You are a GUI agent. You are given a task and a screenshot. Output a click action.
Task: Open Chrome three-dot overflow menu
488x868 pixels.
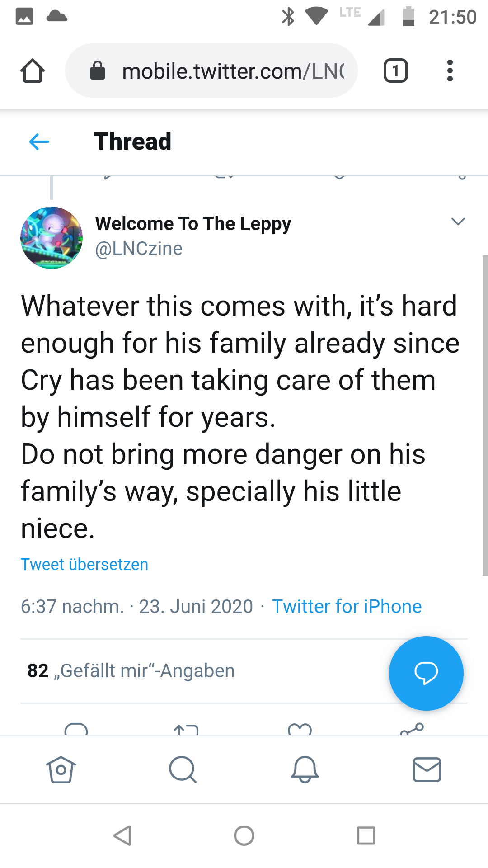point(450,71)
